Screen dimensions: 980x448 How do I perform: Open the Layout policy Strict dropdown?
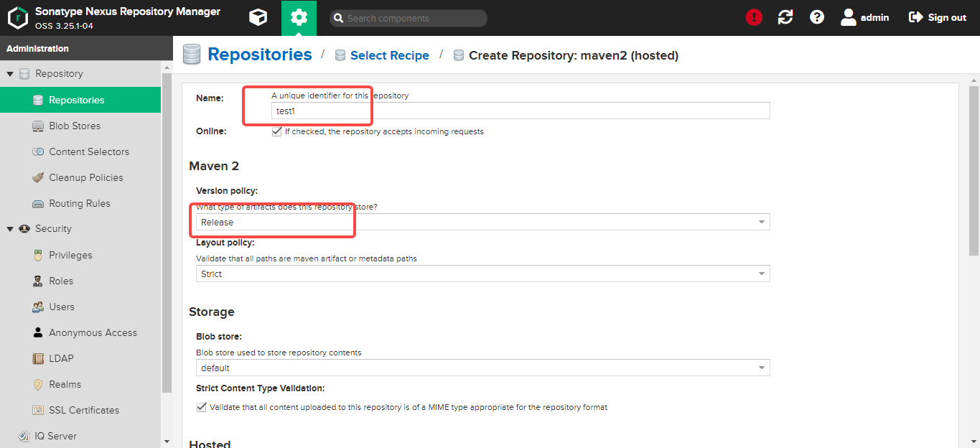click(482, 274)
